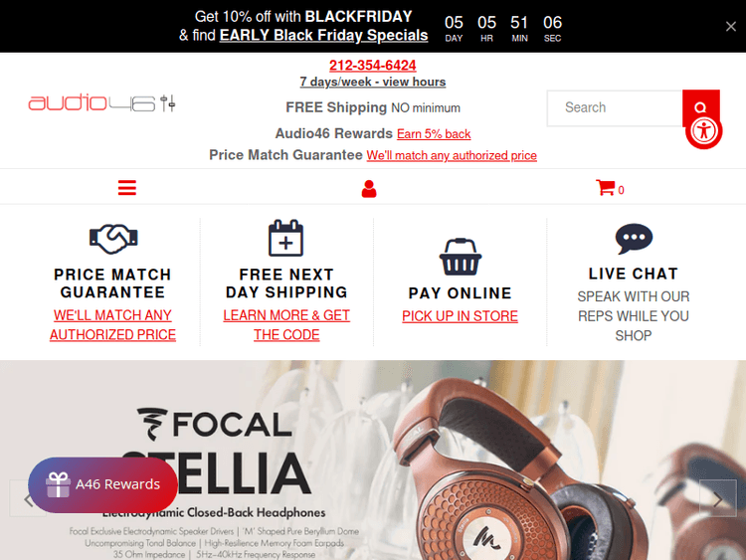
Task: Click the handshake price match icon
Action: (113, 239)
